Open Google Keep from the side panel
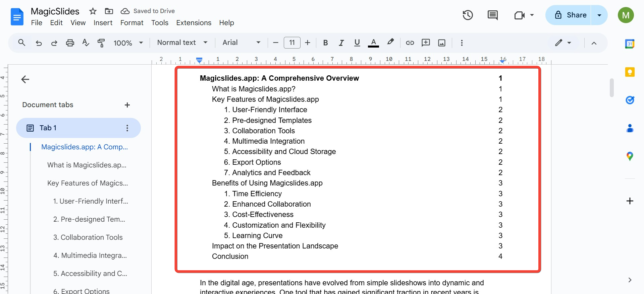This screenshot has height=294, width=644. (630, 72)
